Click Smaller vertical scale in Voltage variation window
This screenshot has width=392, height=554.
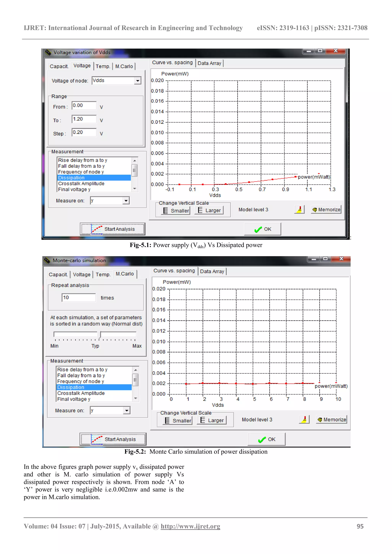pos(176,211)
